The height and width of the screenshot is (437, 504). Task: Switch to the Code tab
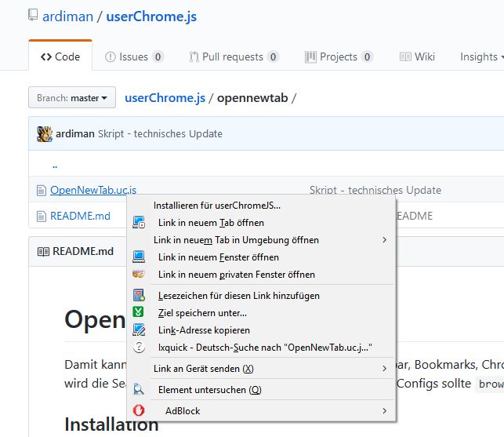60,56
